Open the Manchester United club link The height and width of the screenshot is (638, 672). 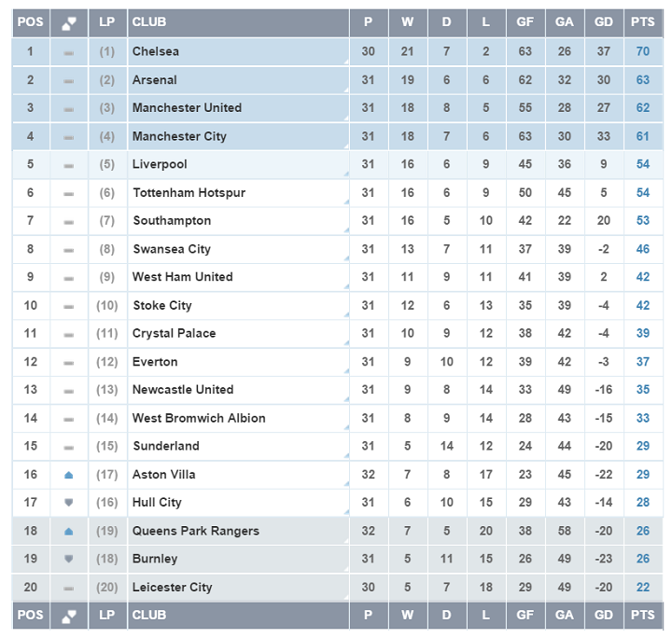tap(187, 108)
